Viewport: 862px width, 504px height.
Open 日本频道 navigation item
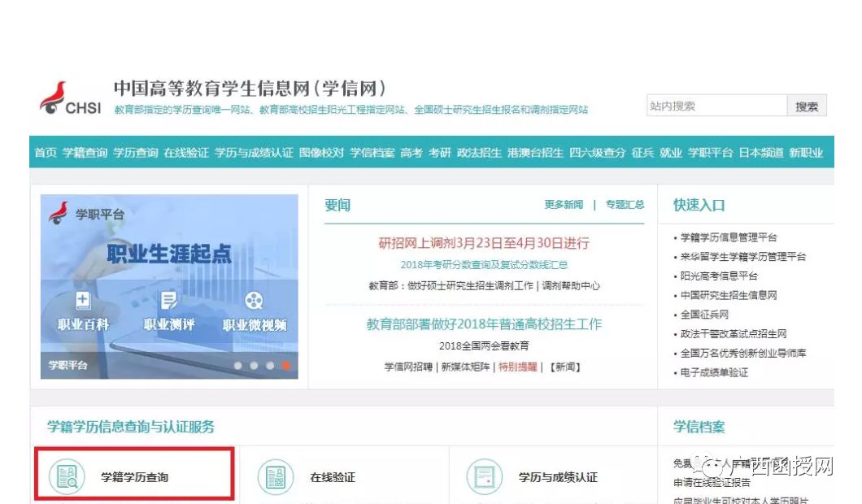pos(761,152)
